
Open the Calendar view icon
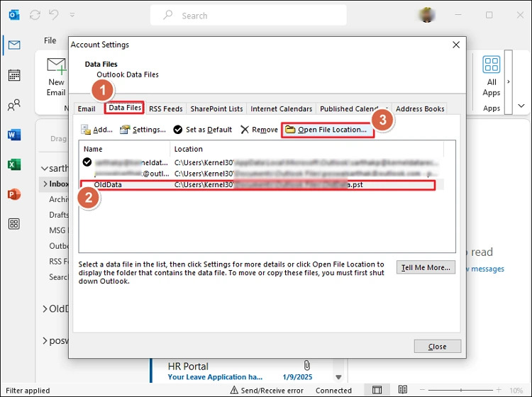[14, 75]
